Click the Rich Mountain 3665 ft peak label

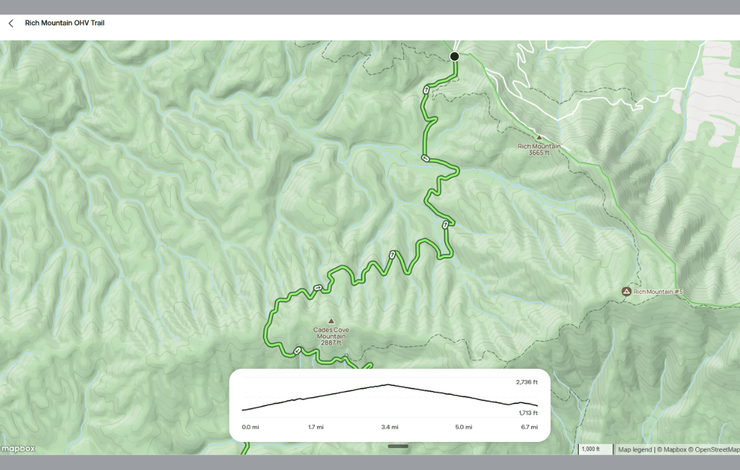(x=539, y=149)
